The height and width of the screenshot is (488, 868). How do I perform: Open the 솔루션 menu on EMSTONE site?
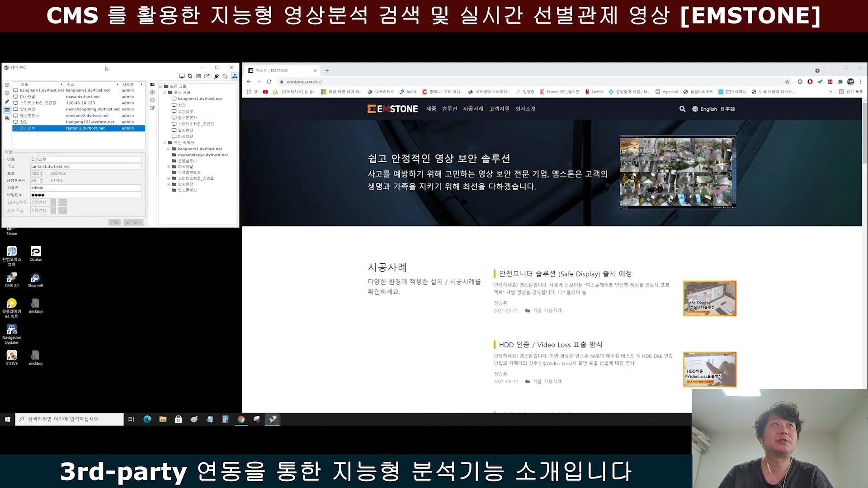tap(449, 109)
